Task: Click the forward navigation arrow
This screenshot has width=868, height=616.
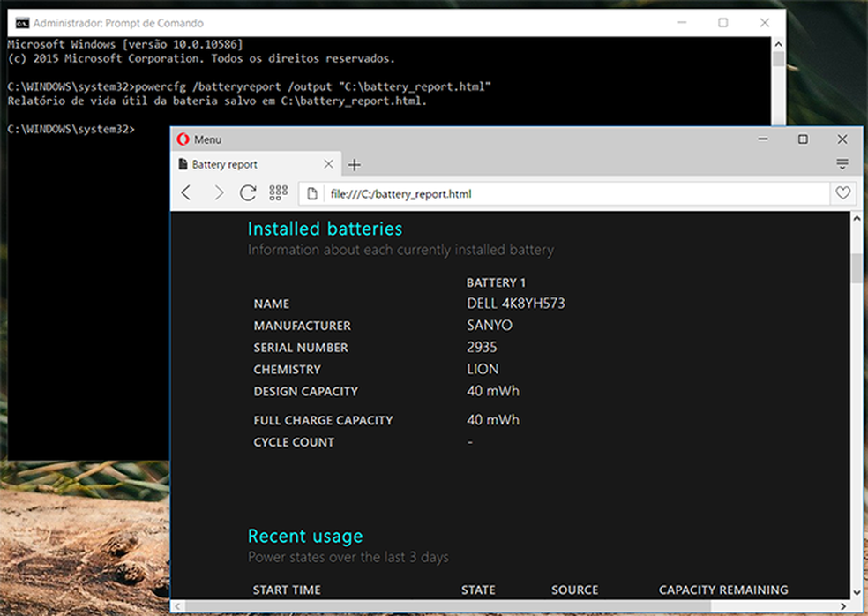Action: (x=218, y=193)
